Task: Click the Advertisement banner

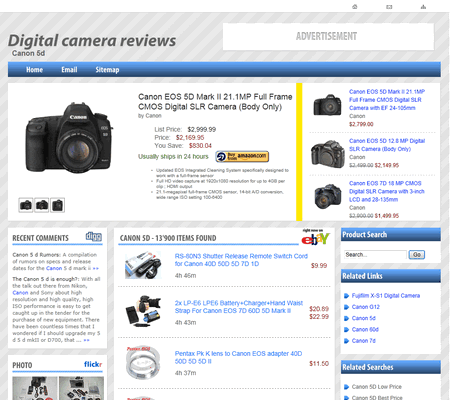Action: [328, 37]
